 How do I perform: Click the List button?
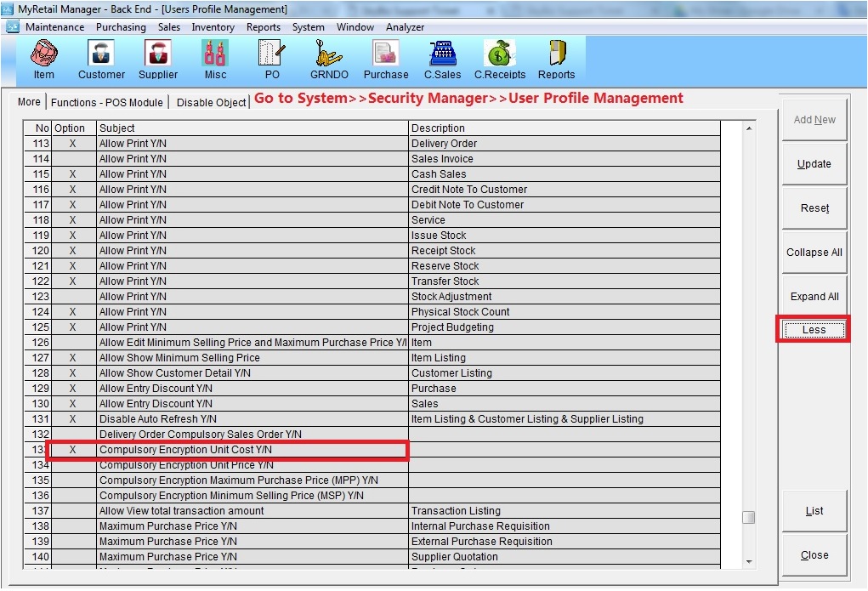click(814, 511)
